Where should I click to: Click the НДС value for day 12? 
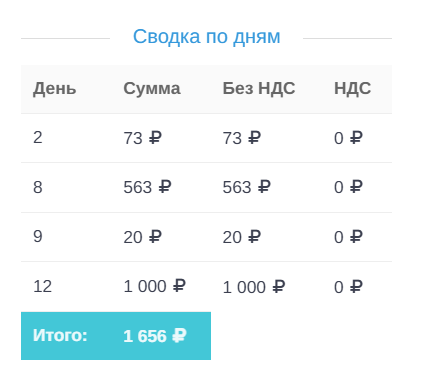click(x=348, y=287)
